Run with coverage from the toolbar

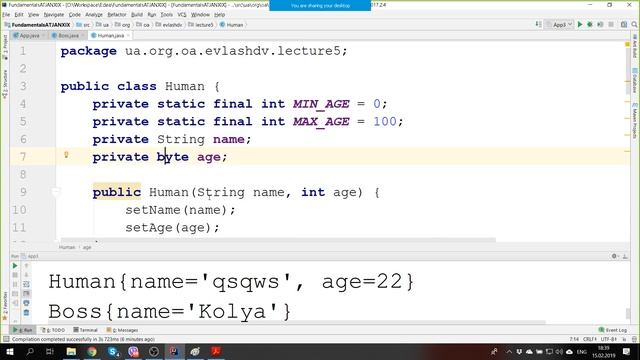(x=600, y=24)
